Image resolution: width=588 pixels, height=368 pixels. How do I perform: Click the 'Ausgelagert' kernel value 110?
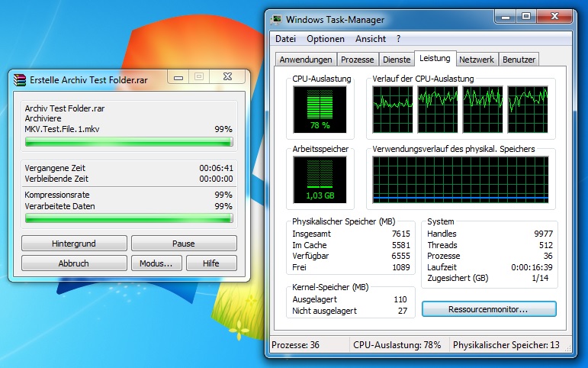[x=400, y=299]
